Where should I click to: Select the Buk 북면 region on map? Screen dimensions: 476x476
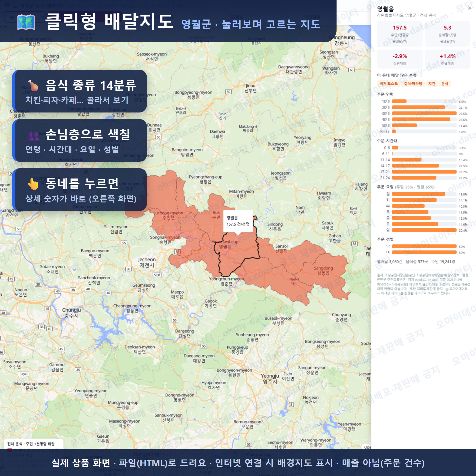[x=216, y=215]
